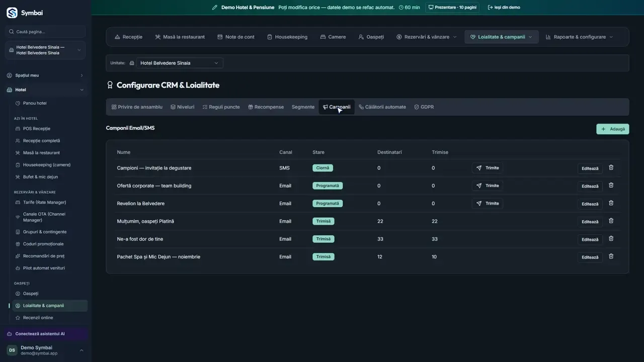Expand the Demo Symbai user menu

(45, 350)
